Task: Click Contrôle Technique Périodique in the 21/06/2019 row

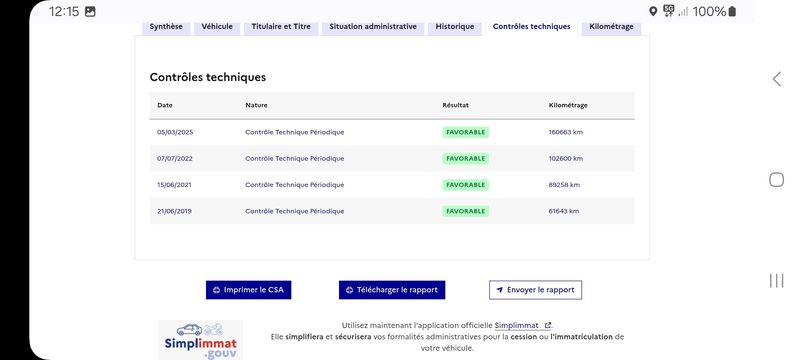Action: [x=294, y=211]
